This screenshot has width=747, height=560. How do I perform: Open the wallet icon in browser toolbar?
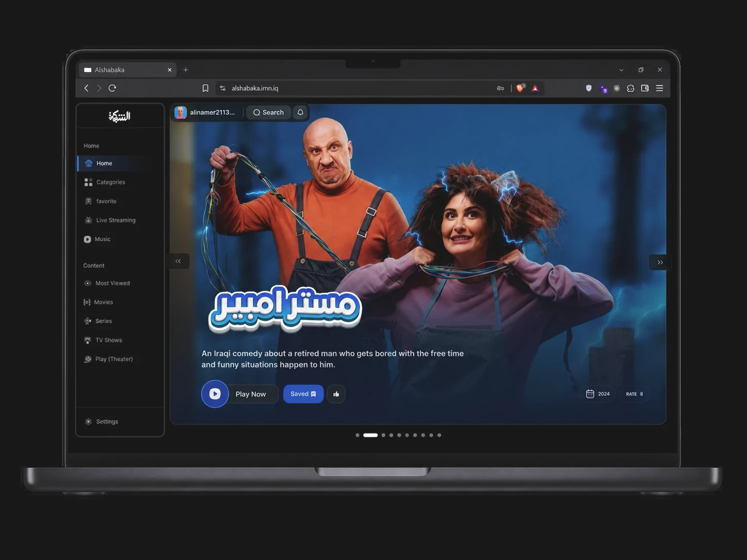[x=645, y=88]
